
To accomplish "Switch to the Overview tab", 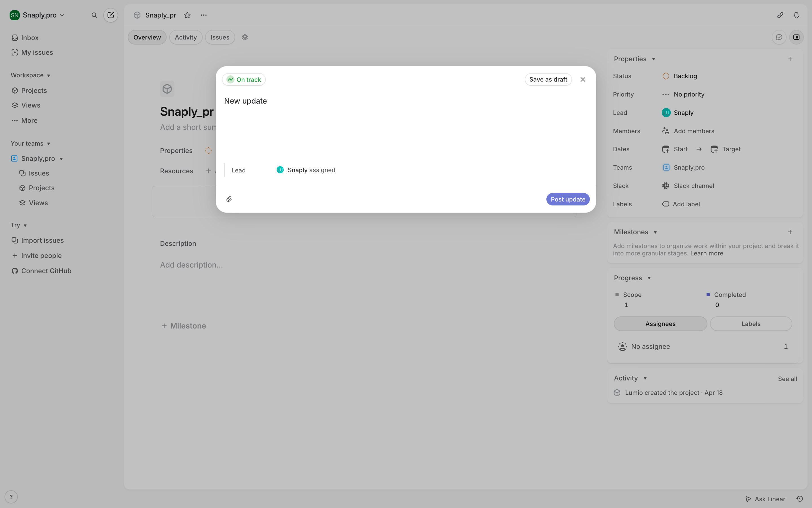I will pos(147,37).
